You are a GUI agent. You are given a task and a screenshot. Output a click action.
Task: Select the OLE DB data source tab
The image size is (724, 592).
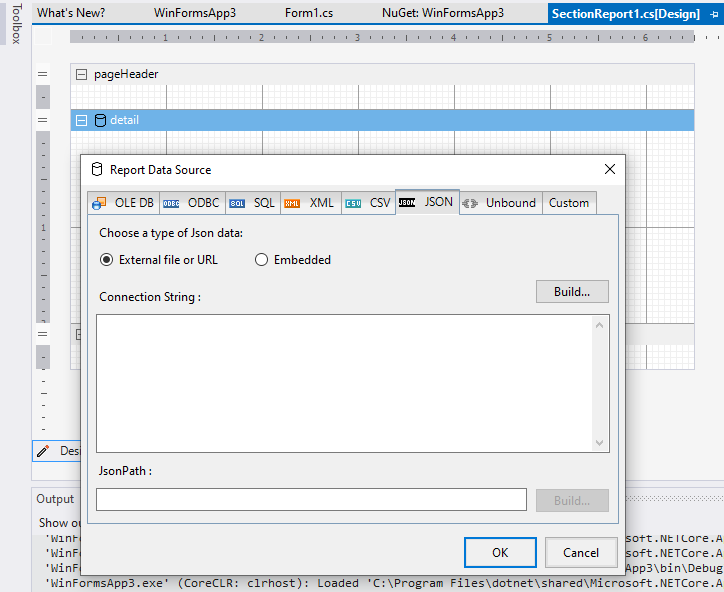[x=123, y=202]
